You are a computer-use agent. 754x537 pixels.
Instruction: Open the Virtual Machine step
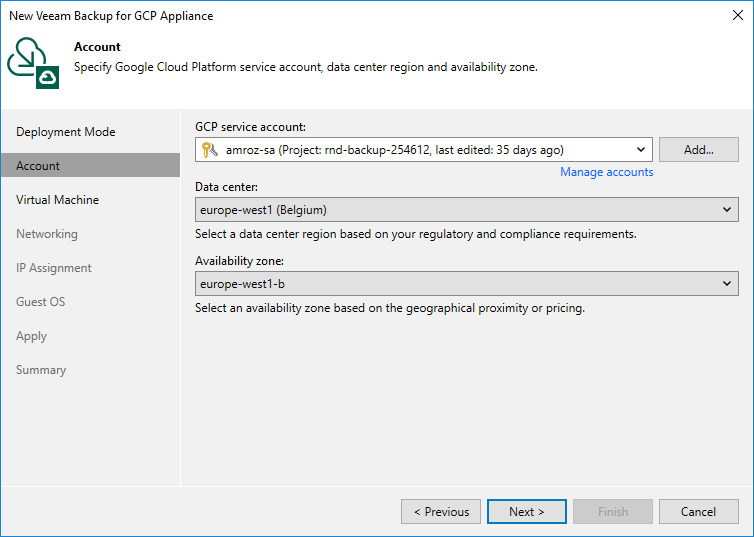point(57,200)
